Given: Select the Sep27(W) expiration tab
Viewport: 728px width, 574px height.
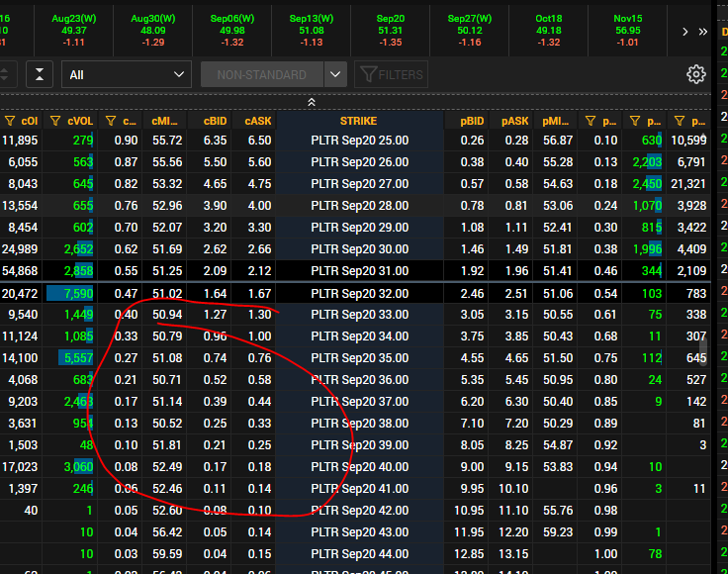Looking at the screenshot, I should pos(470,31).
